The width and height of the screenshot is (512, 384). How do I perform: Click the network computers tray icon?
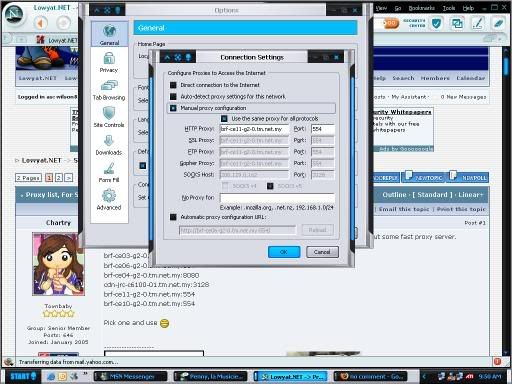click(442, 377)
